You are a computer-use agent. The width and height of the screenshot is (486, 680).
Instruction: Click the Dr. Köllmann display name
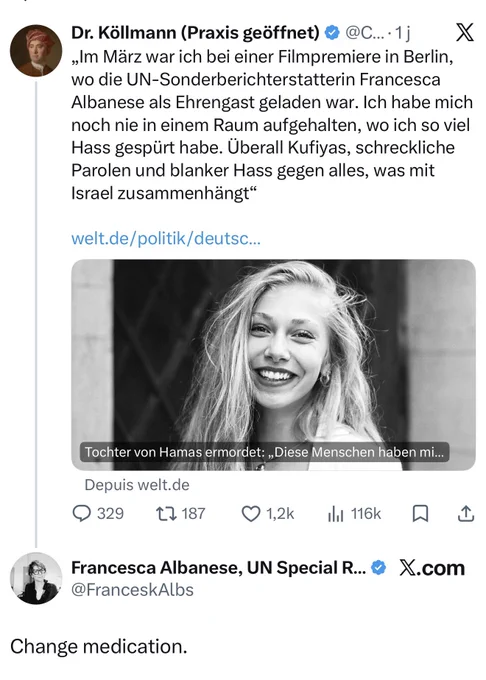click(196, 33)
